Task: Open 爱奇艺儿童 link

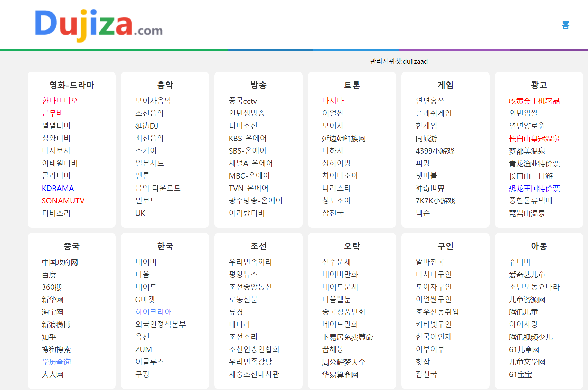Action: point(527,275)
